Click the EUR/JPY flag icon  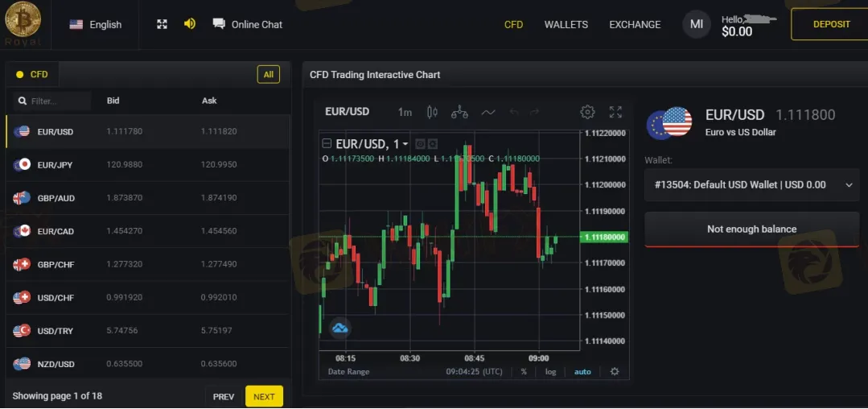pos(22,164)
